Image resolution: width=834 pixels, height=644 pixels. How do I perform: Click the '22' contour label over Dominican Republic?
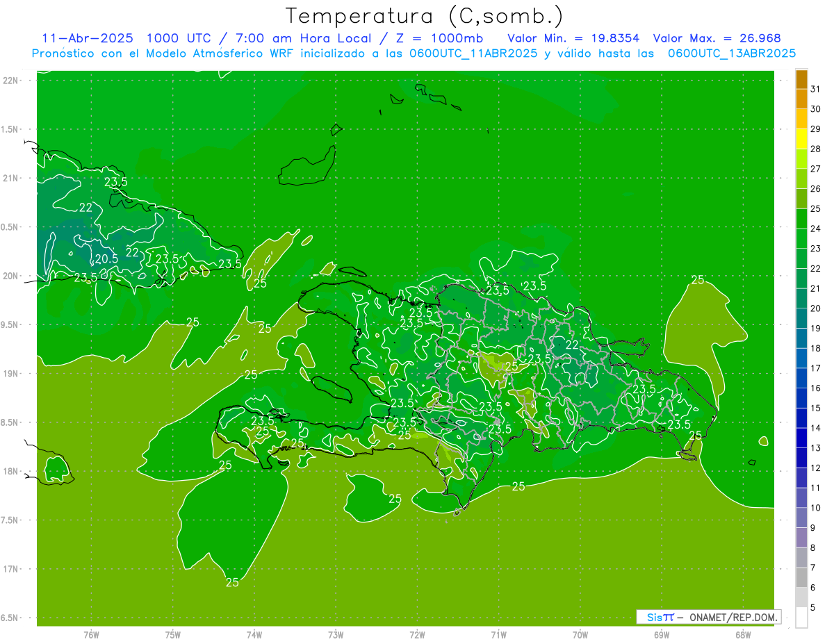(x=573, y=345)
